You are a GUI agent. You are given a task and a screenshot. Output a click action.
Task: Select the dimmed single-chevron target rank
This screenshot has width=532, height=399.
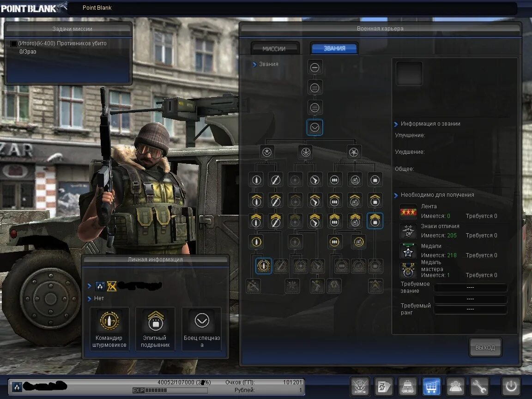295,200
